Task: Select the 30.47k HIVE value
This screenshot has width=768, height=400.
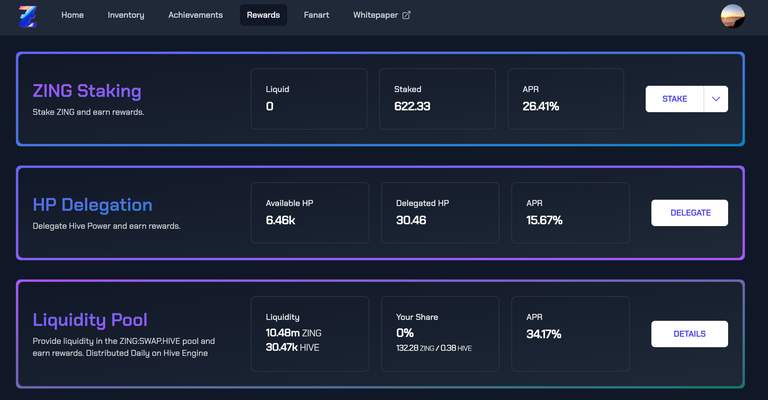Action: pyautogui.click(x=292, y=348)
